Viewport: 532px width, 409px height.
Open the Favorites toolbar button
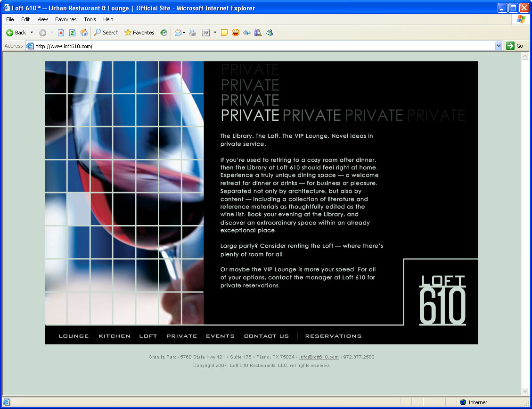coord(139,33)
